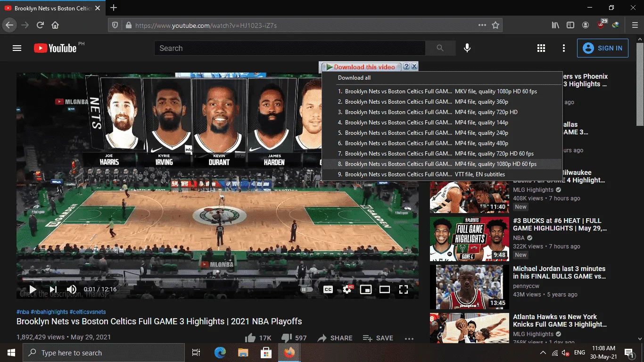Open the Firefox application menu

(635, 25)
